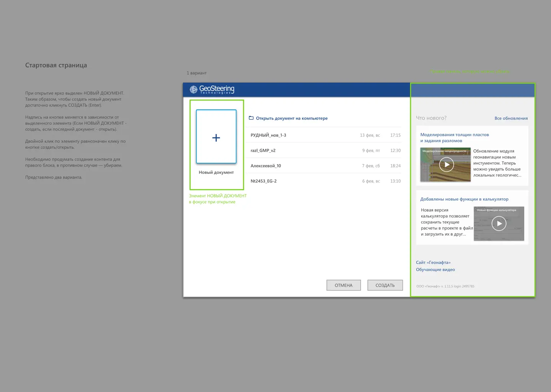Click the 'Обновление модуля геонавигации' description text

click(497, 163)
